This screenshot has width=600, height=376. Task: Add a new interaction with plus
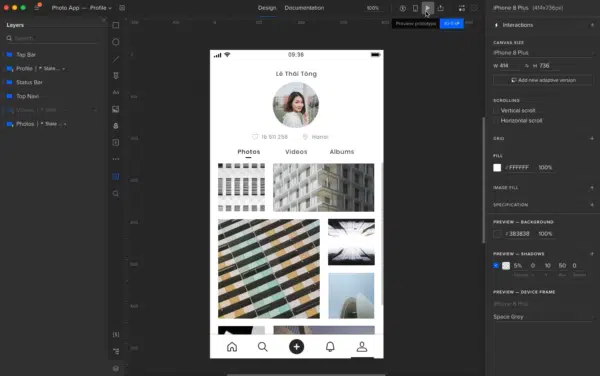pyautogui.click(x=592, y=25)
